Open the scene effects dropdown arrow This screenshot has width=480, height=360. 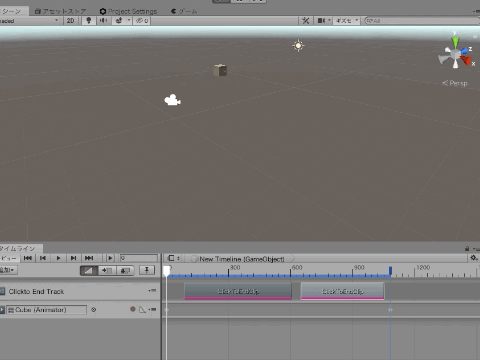click(x=129, y=21)
